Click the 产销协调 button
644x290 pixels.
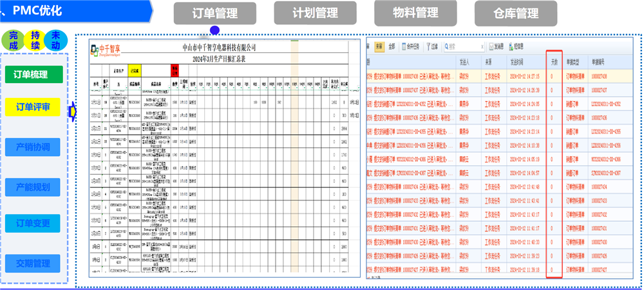[x=33, y=147]
